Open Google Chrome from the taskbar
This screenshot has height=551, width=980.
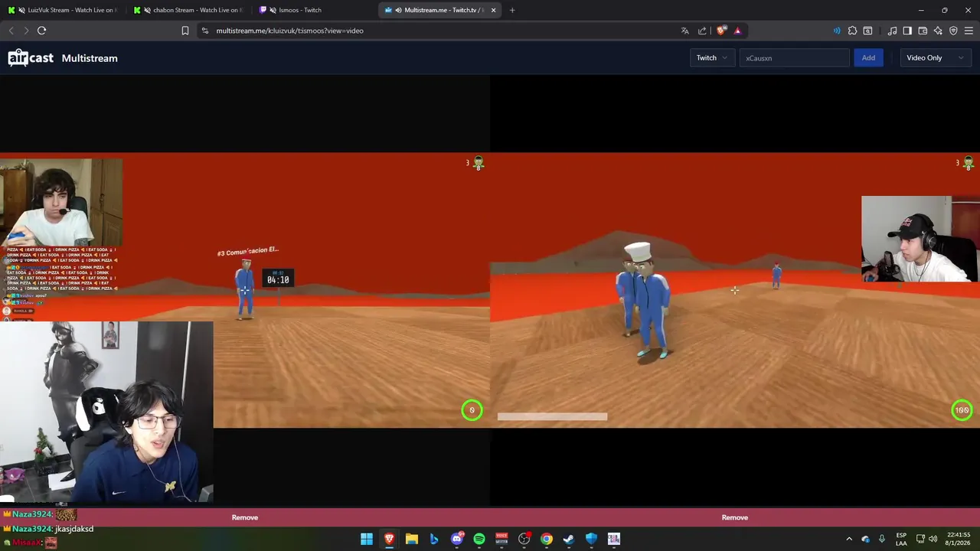[547, 539]
